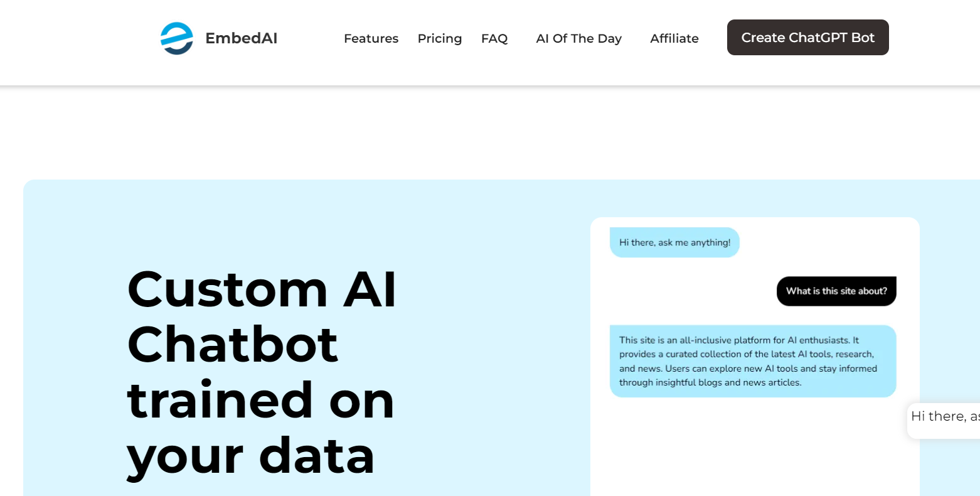Open the Pricing page
Screen dimensions: 980x496
[439, 38]
